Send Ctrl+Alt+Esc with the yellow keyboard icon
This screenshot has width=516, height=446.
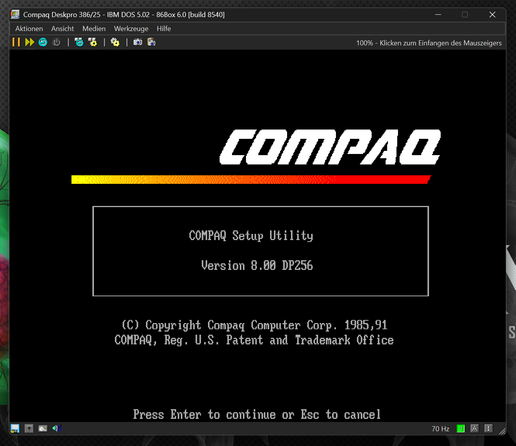pos(93,42)
